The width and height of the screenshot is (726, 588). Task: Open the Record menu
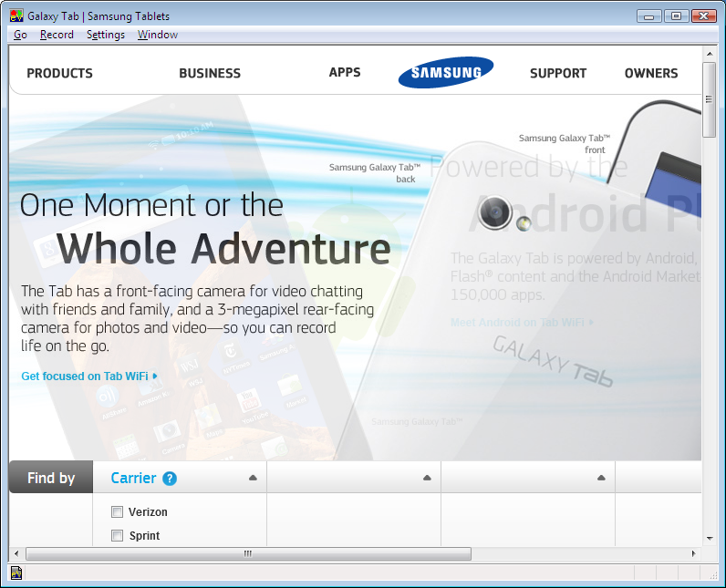57,35
